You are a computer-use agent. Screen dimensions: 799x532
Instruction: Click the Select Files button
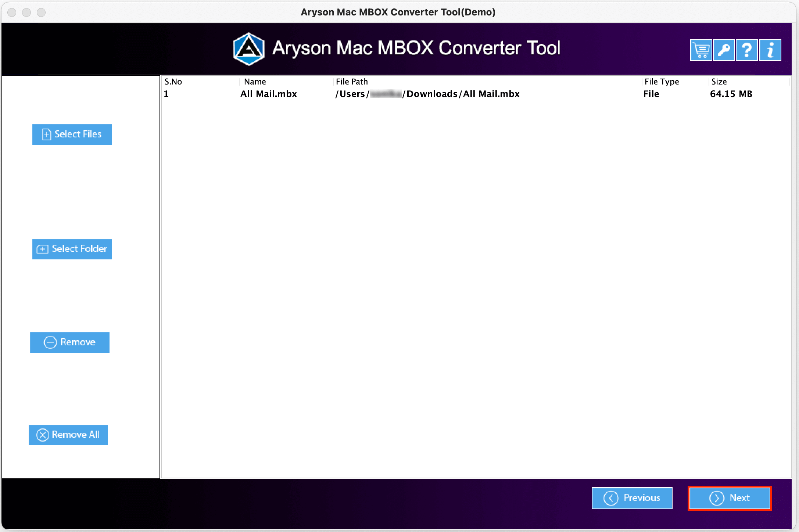pyautogui.click(x=72, y=134)
